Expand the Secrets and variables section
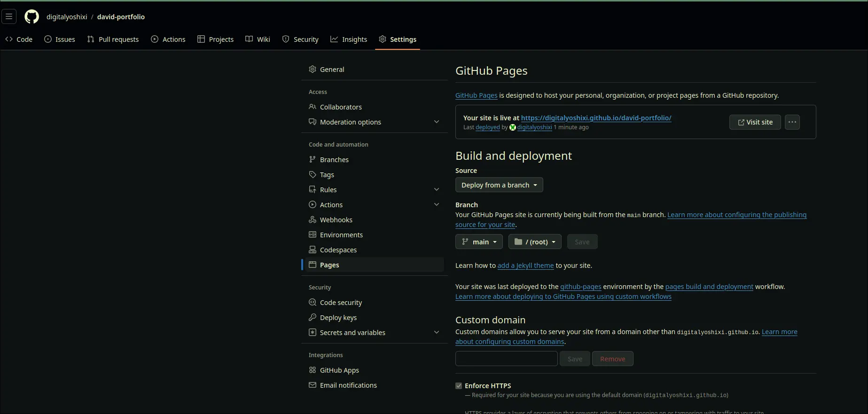 click(x=436, y=333)
